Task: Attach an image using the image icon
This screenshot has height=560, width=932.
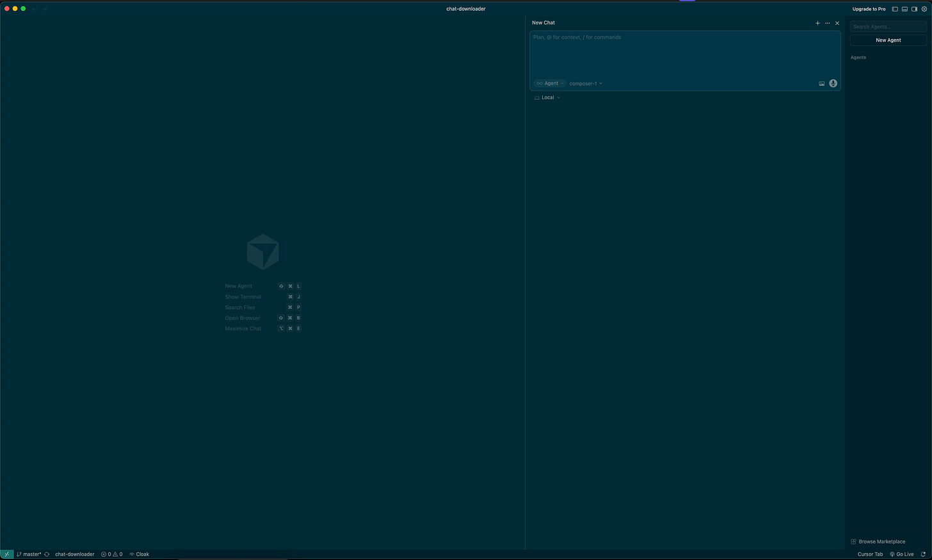Action: coord(822,84)
